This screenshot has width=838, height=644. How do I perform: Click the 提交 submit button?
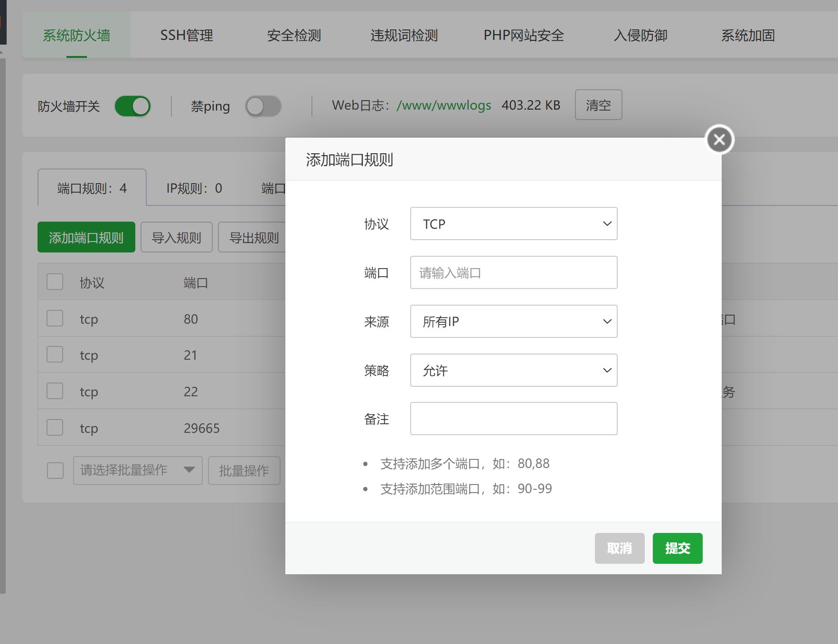coord(678,548)
